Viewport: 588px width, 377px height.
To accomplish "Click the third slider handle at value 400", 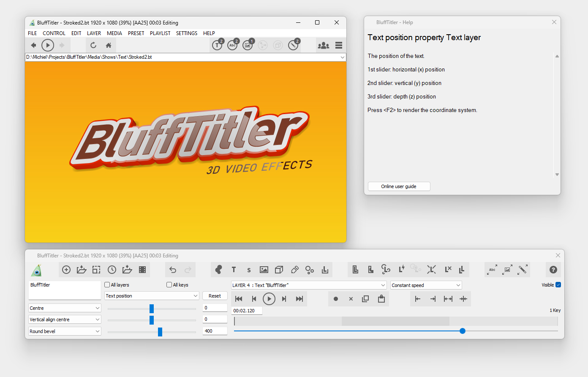I will click(x=160, y=332).
